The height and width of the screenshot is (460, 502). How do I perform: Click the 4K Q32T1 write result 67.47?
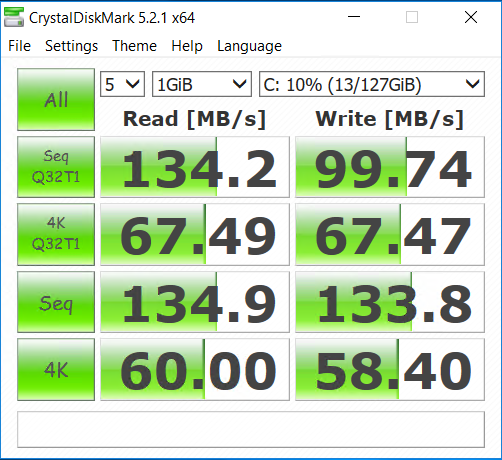pos(390,234)
